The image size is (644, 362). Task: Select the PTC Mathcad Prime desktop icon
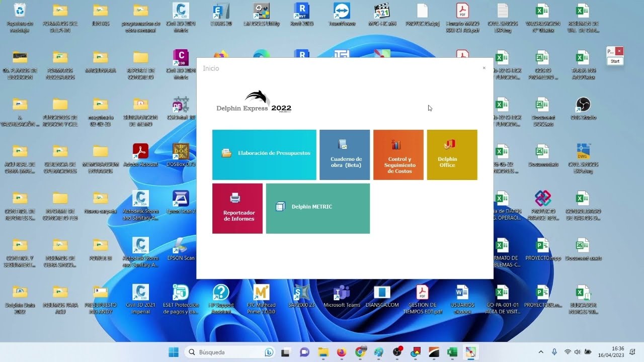coord(262,299)
